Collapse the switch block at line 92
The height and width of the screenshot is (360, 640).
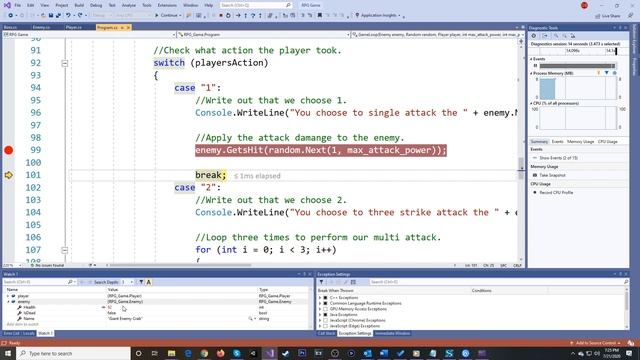pos(64,63)
